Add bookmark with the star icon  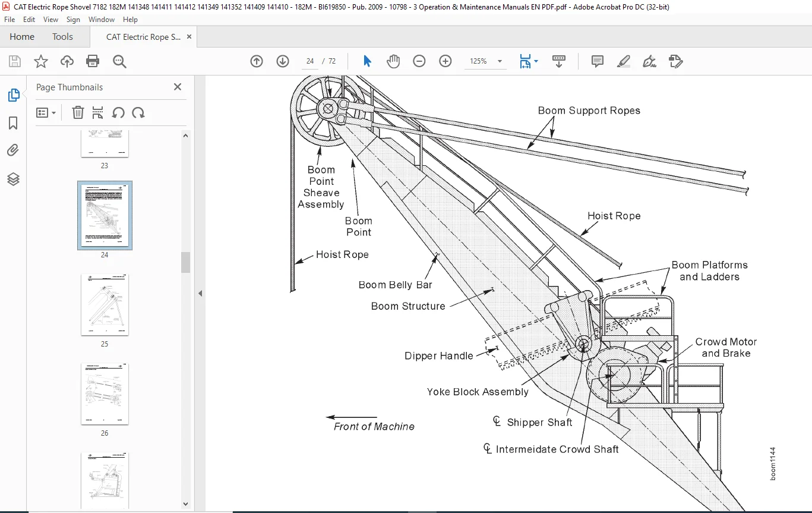(x=41, y=61)
